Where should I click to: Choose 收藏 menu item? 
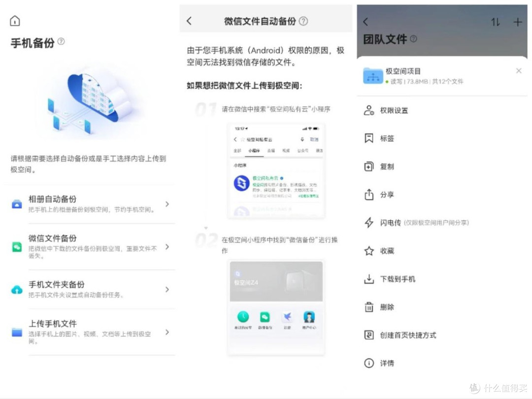[442, 251]
